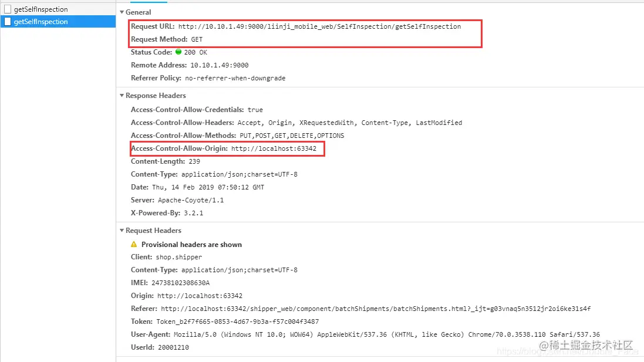Click the Request Method GET value
Viewport: 644px width, 362px height.
pos(197,39)
